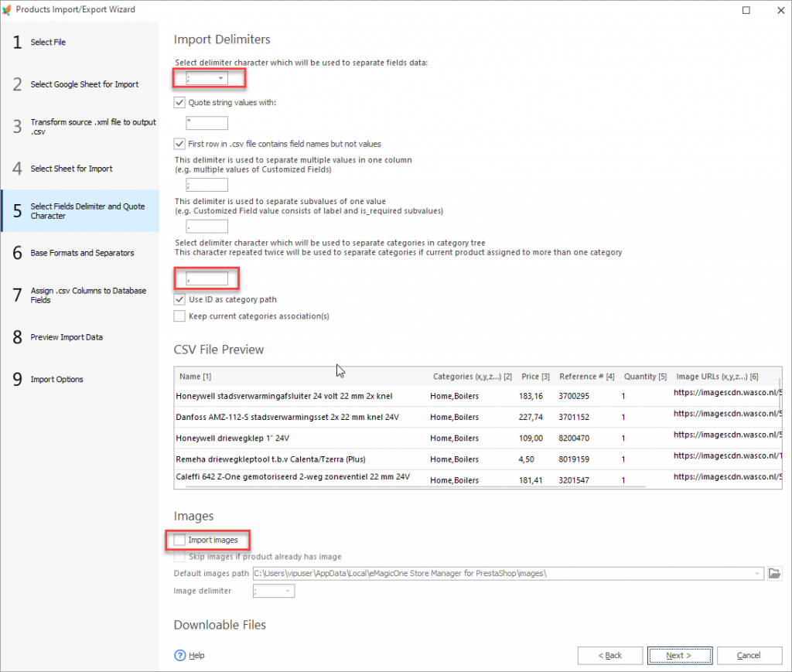
Task: Click the Next button
Action: tap(679, 655)
